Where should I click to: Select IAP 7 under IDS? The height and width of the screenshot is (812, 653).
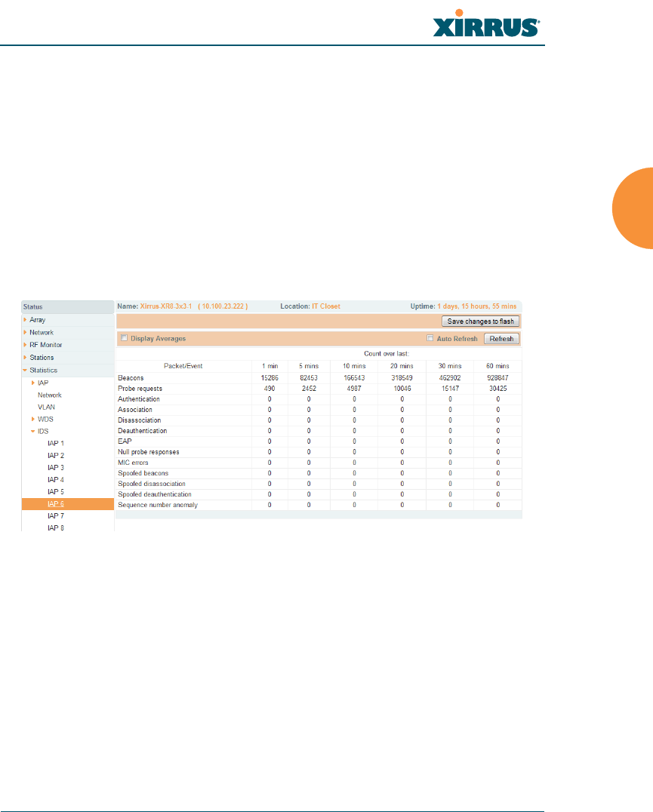(x=56, y=516)
